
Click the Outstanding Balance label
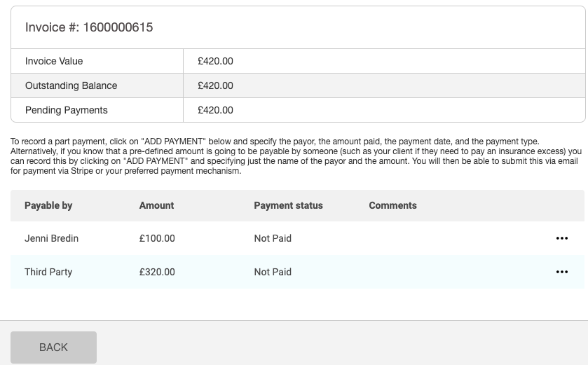click(71, 85)
